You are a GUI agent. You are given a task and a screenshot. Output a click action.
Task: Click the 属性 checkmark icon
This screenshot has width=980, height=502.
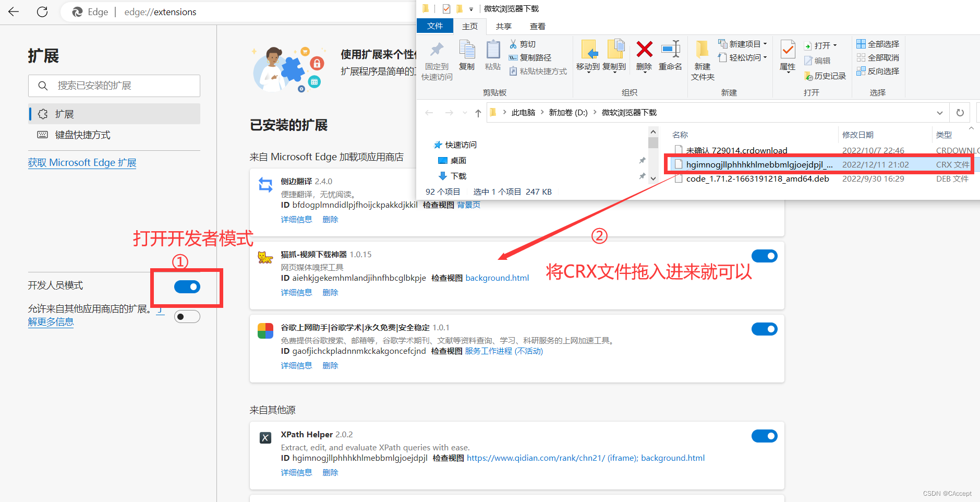[788, 50]
